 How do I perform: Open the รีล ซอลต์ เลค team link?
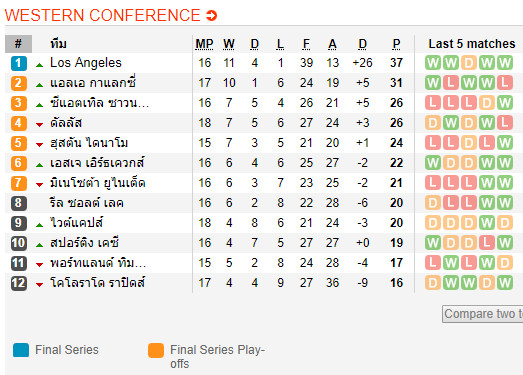pyautogui.click(x=87, y=203)
